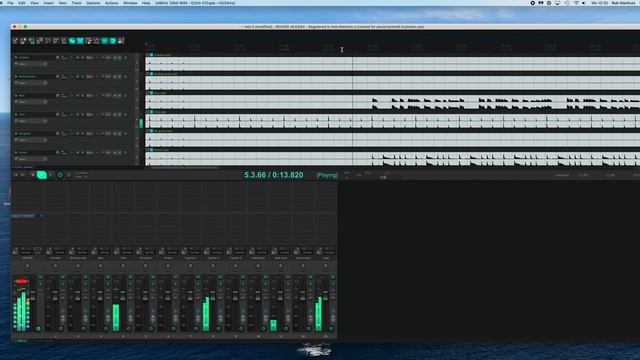Open the File menu

pos(10,3)
